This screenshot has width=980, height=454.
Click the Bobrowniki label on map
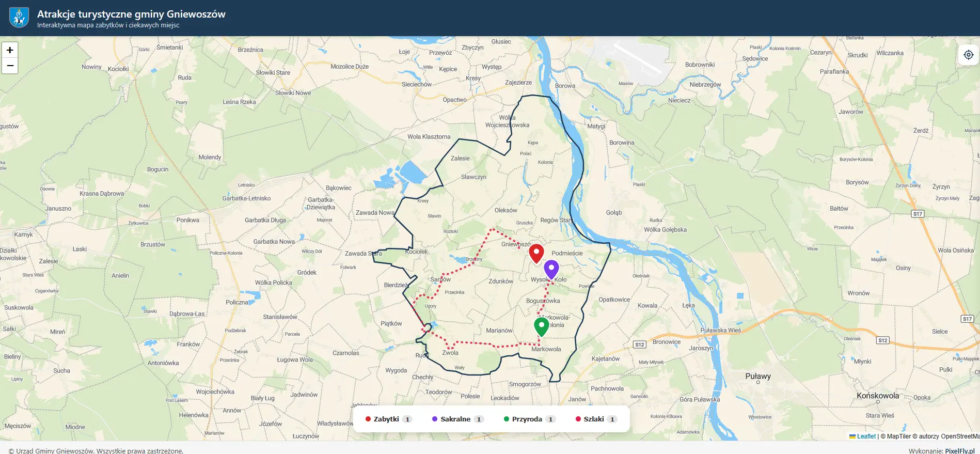pos(700,65)
